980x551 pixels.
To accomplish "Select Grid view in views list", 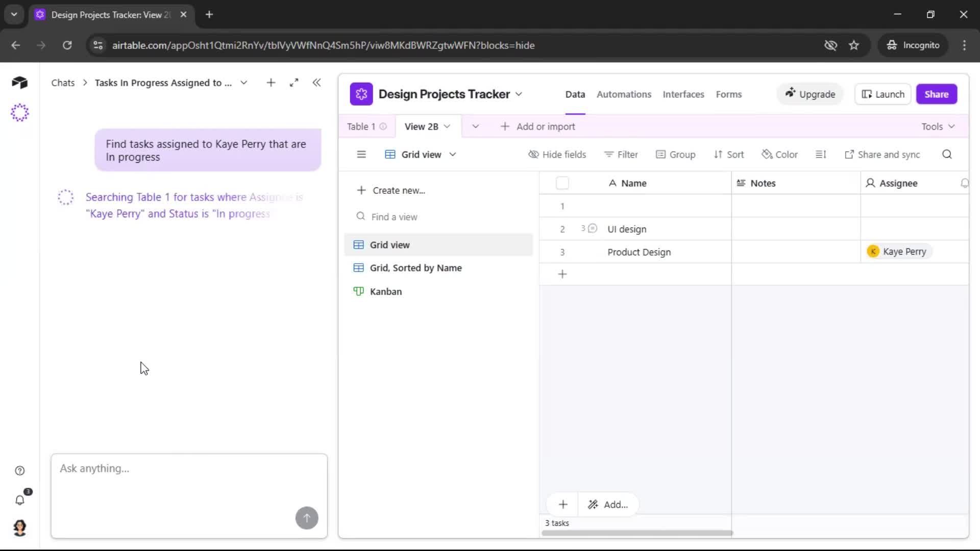I will (x=438, y=245).
